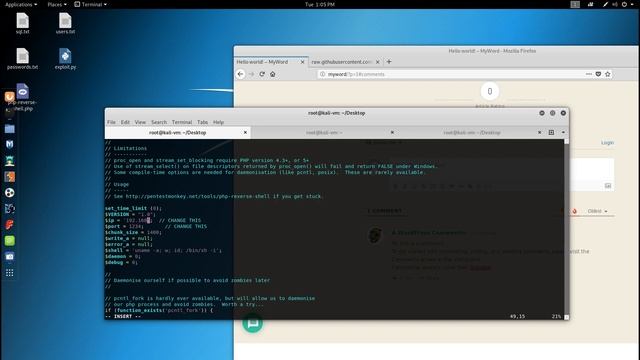The width and height of the screenshot is (640, 360).
Task: Open Firefox page actions (three dots)
Action: [589, 74]
